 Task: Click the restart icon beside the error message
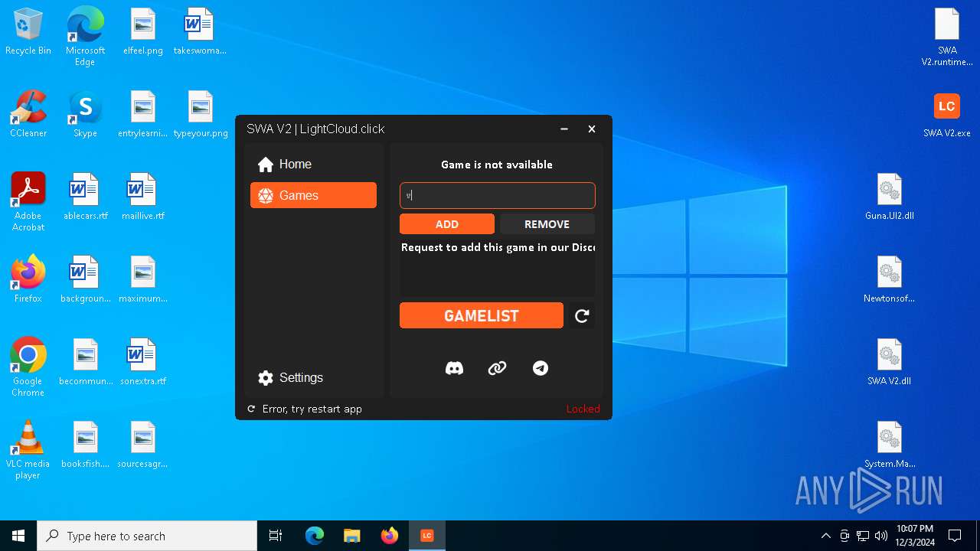[x=251, y=409]
